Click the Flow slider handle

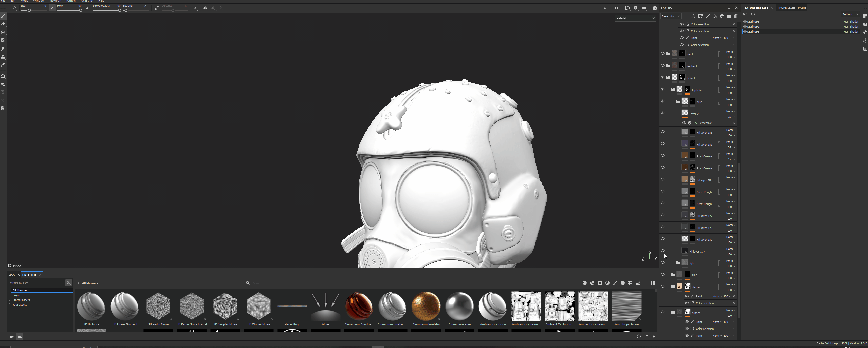click(81, 10)
